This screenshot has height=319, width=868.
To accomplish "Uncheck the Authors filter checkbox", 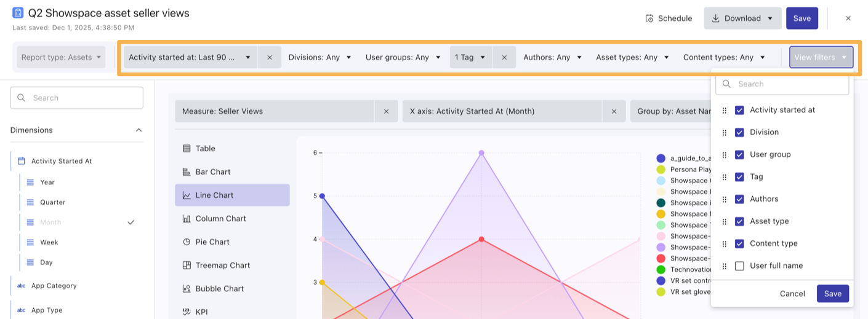I will pyautogui.click(x=739, y=199).
